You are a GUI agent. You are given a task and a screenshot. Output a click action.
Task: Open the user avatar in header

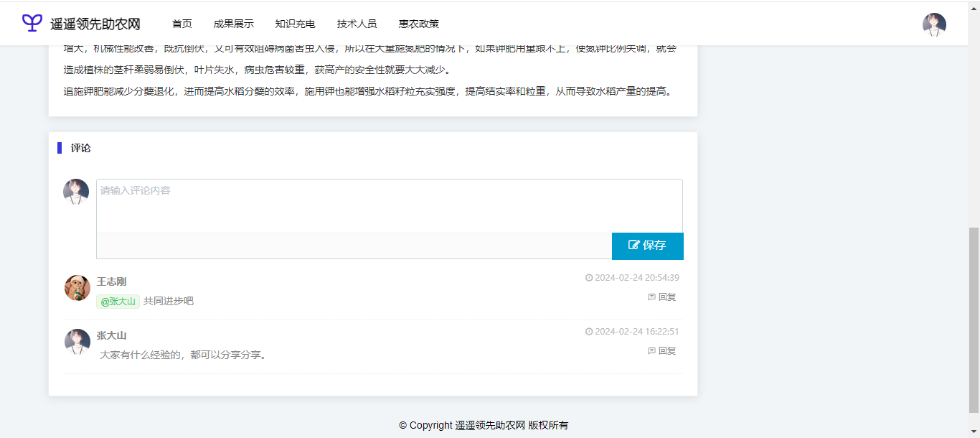coord(934,24)
